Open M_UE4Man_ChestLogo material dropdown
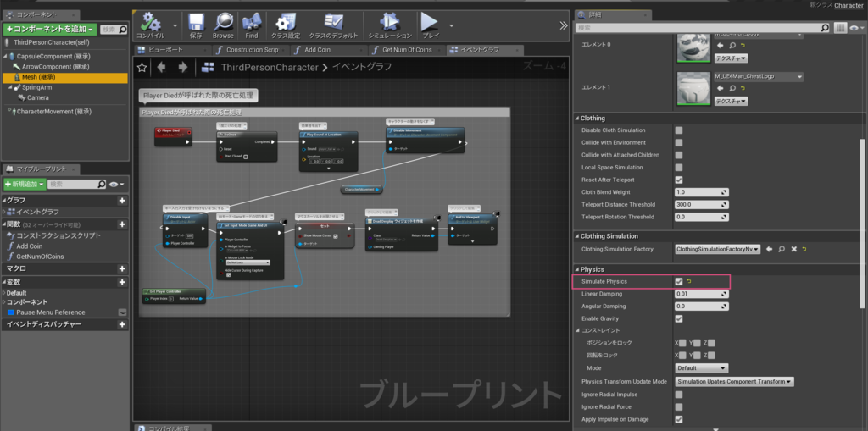 758,76
